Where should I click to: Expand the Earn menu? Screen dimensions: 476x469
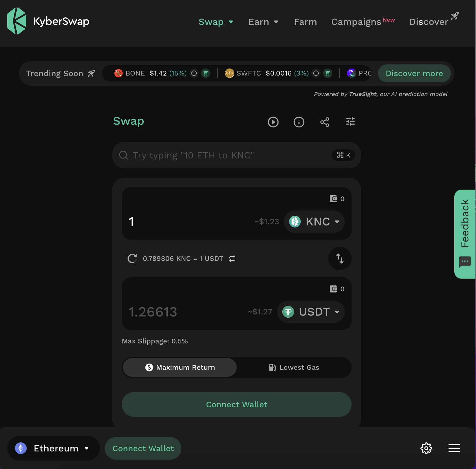(263, 22)
